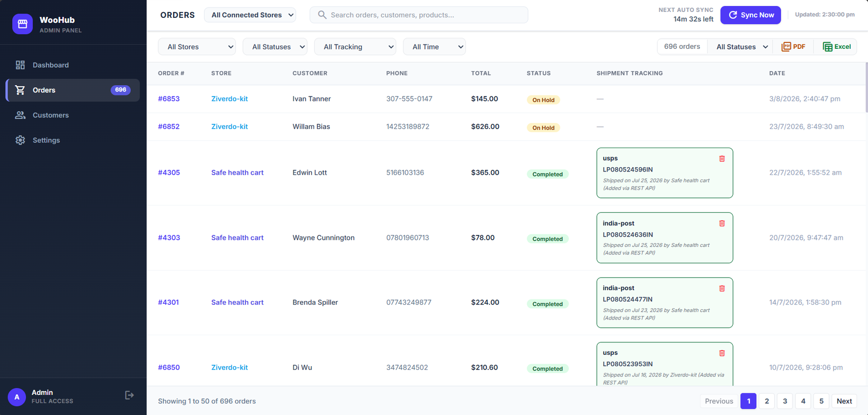Click the Admin avatar circle
This screenshot has width=868, height=415.
(x=17, y=397)
